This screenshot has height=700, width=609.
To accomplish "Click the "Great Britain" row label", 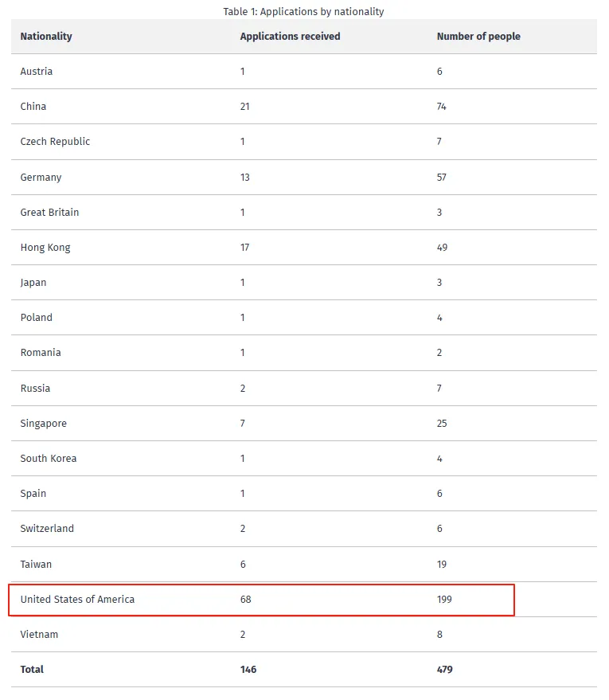I will [49, 213].
